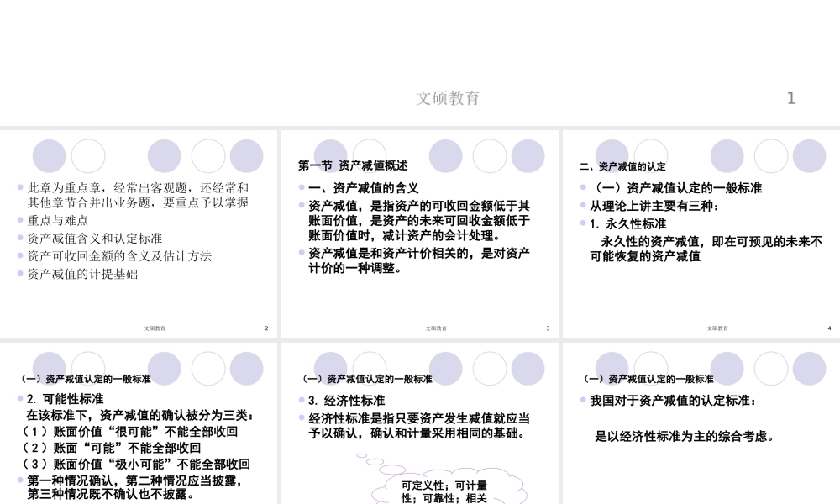This screenshot has width=840, height=504.
Task: Click the filled circle decoration on slide 2
Action: 49,155
